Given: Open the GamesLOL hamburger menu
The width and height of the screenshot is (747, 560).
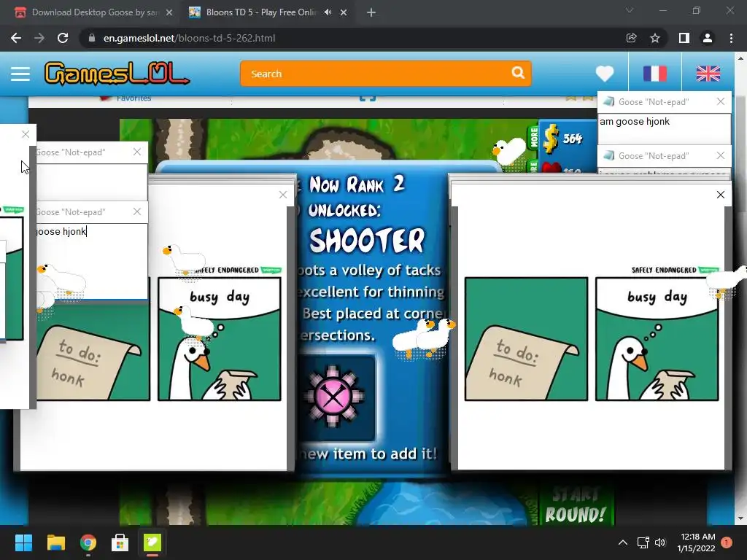Looking at the screenshot, I should pos(20,74).
